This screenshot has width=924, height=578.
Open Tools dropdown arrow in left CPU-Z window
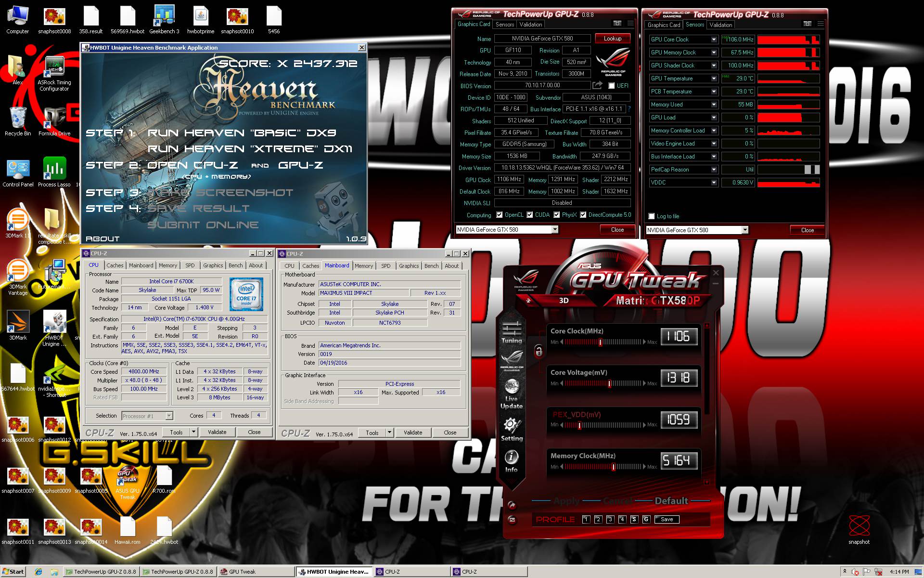[x=193, y=432]
